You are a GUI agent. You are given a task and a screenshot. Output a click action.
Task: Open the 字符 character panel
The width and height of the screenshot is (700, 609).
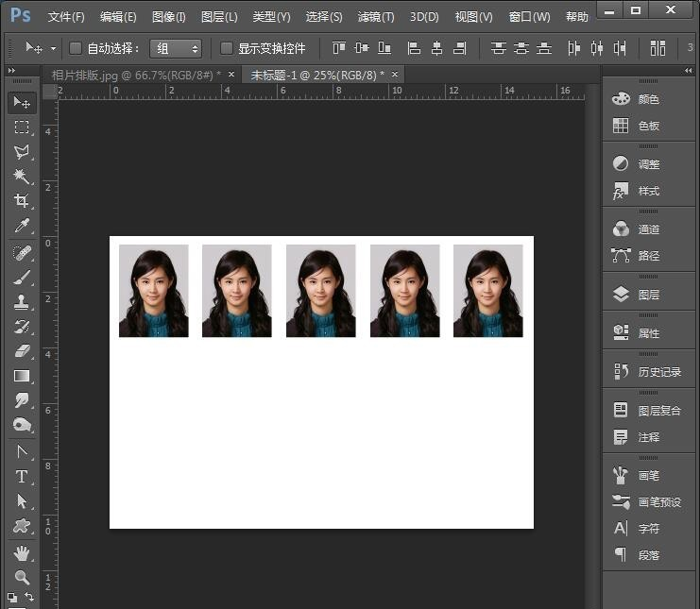click(x=621, y=529)
